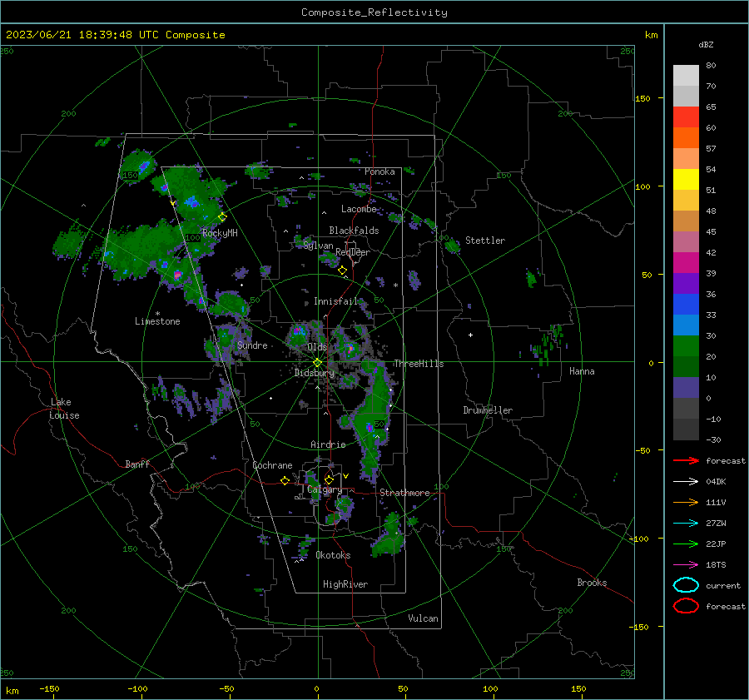Screen dimensions: 749x700
Task: Click the yellow diamond marker below Cochrane
Action: click(x=285, y=481)
